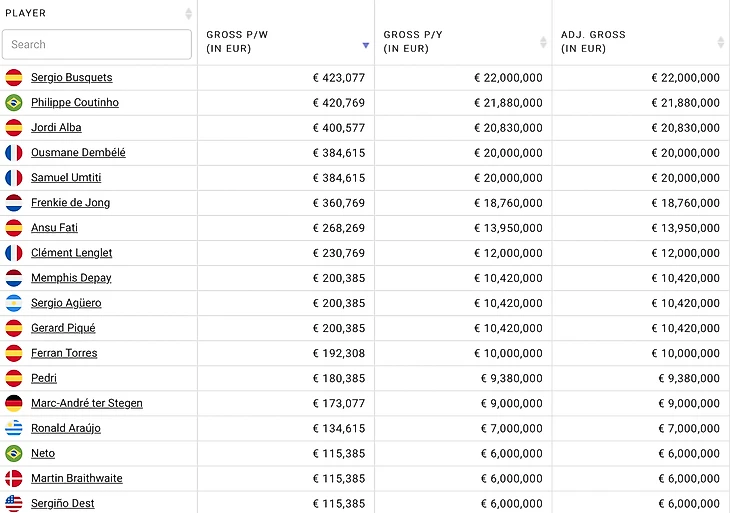Click the player Search input field
Viewport: 730px width, 513px height.
tap(97, 44)
